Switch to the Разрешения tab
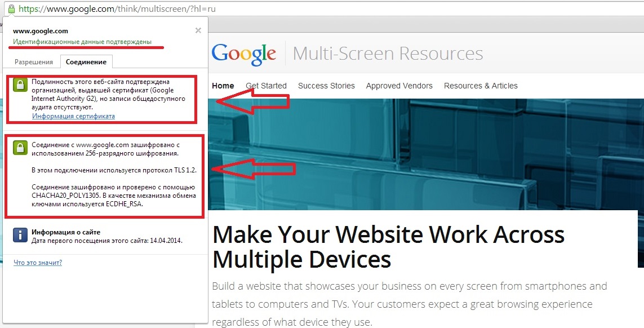The width and height of the screenshot is (644, 328). [34, 62]
